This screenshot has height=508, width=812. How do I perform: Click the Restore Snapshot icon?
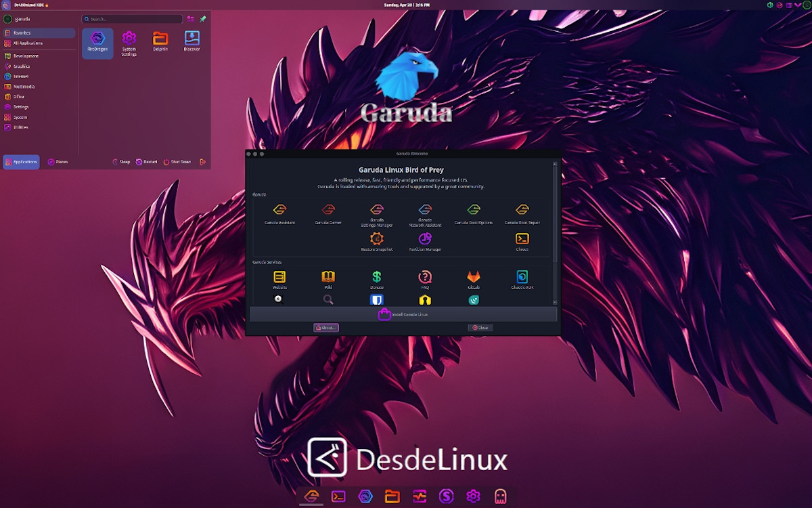click(x=377, y=239)
